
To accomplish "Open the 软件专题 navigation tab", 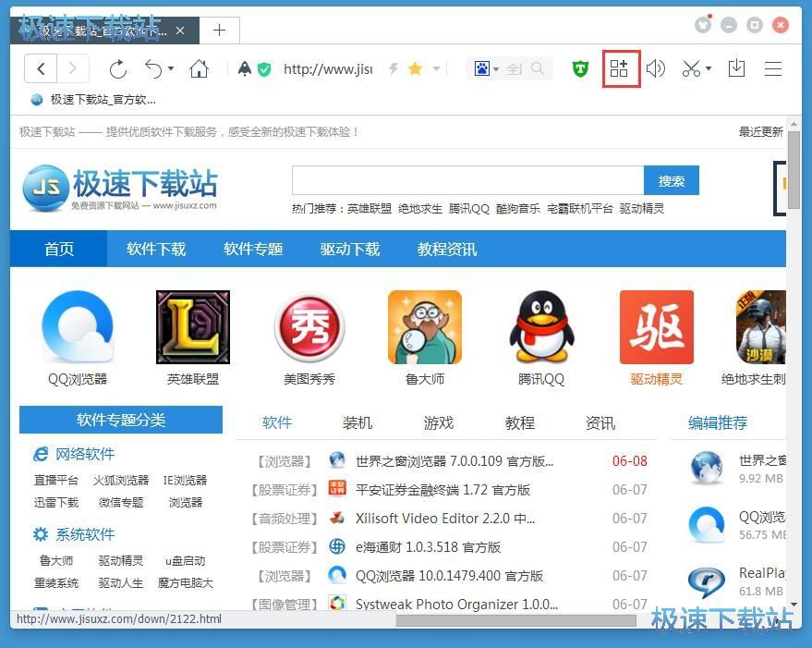I will pos(253,249).
